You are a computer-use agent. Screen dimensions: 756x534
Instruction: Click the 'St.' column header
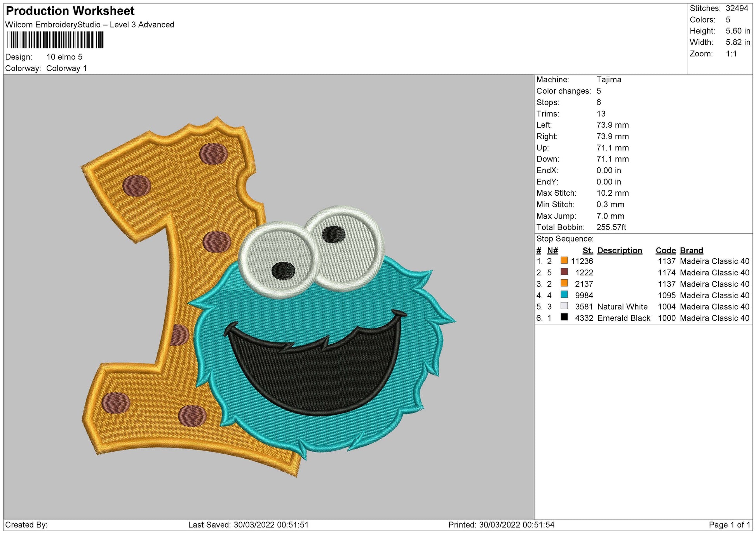coord(588,250)
